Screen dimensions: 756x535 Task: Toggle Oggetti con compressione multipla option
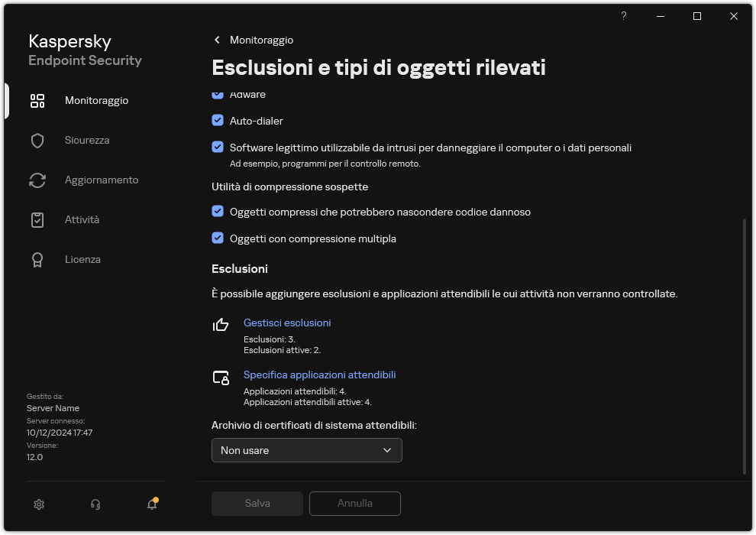click(217, 238)
